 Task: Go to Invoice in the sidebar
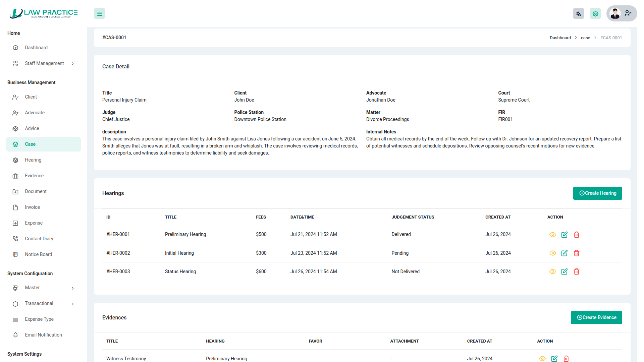tap(32, 207)
